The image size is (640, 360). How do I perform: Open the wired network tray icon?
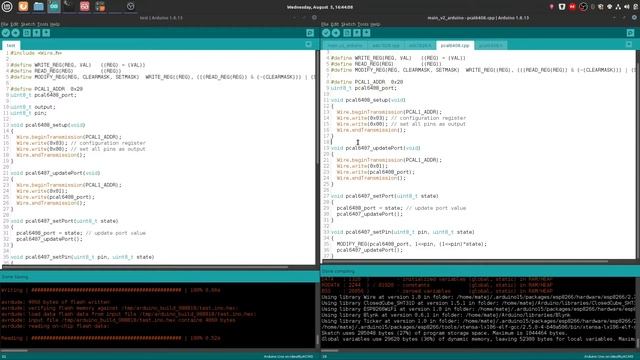click(618, 7)
